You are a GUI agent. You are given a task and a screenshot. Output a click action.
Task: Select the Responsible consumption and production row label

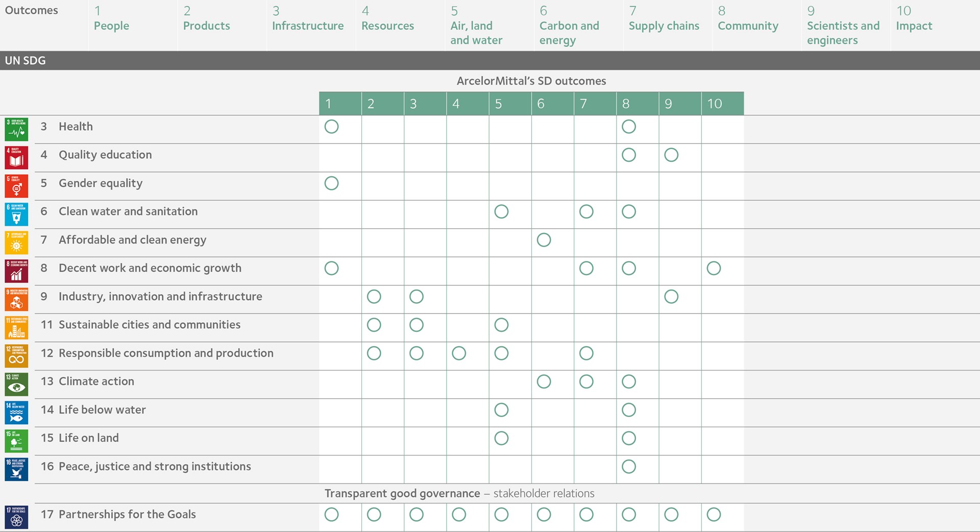(166, 353)
